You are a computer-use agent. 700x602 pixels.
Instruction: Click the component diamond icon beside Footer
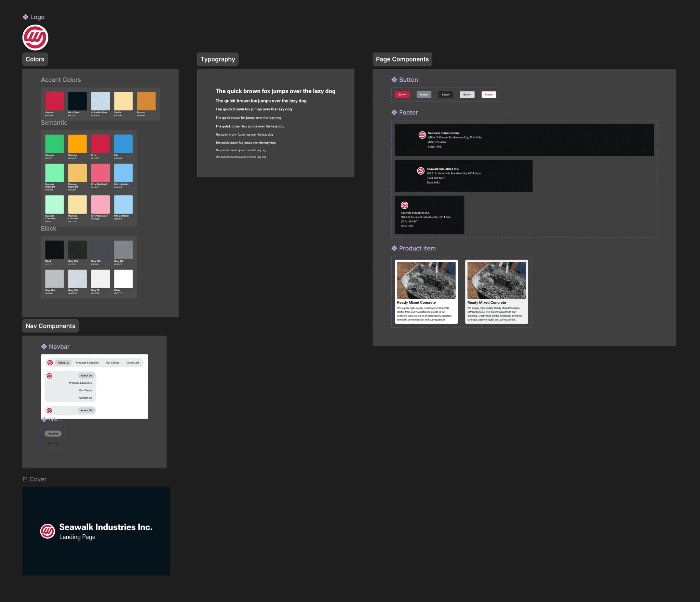394,112
